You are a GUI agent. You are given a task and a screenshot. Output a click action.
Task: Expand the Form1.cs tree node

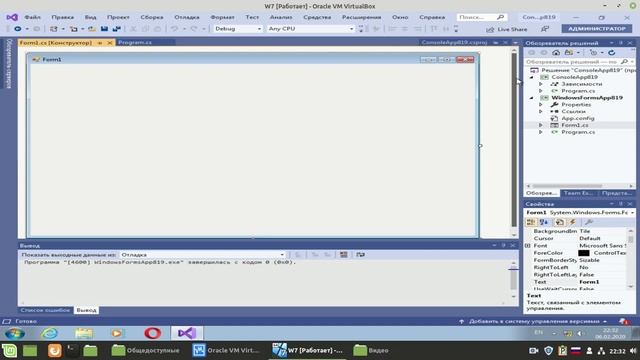tap(541, 125)
